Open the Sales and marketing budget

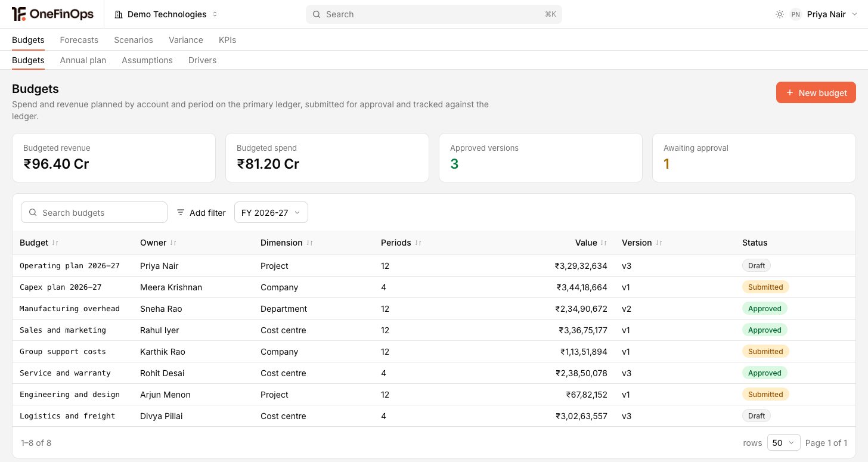pos(63,330)
